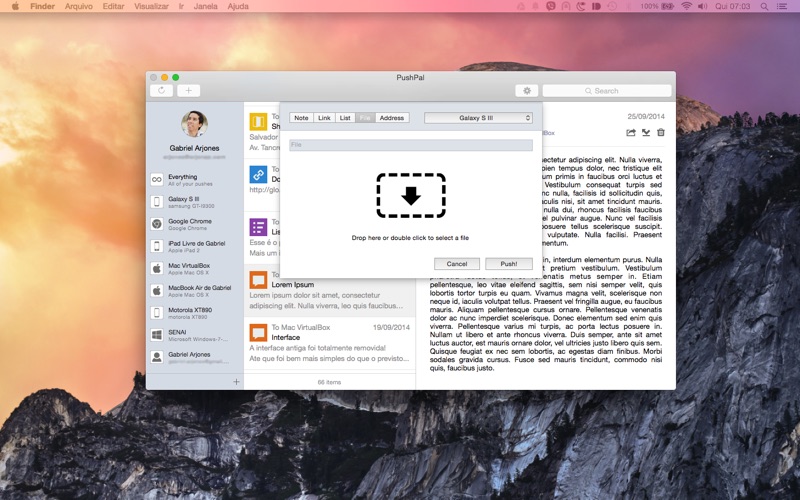Select Motorola XT890 in the sidebar
The image size is (800, 500).
coord(194,313)
